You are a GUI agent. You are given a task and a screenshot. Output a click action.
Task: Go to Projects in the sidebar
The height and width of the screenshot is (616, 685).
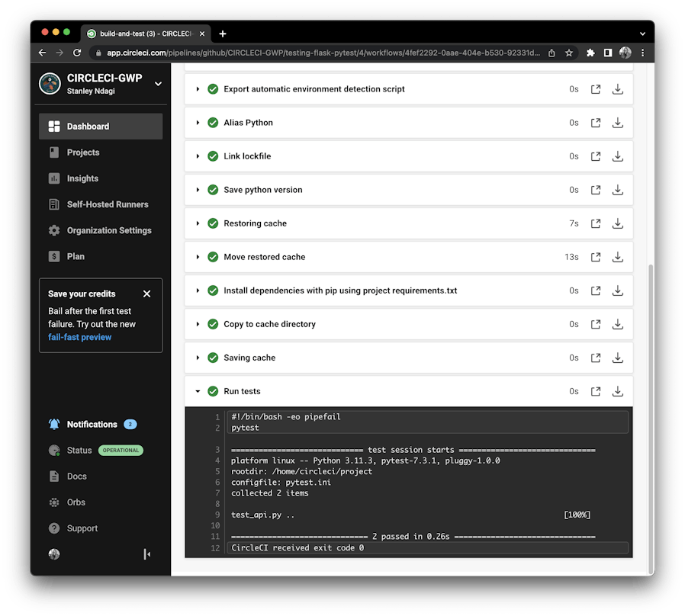tap(83, 152)
